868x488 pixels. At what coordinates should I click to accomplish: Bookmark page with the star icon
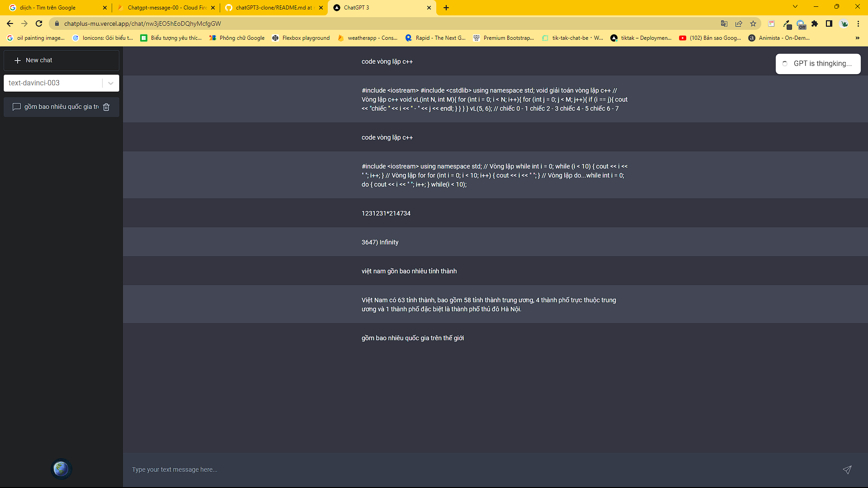(x=753, y=23)
